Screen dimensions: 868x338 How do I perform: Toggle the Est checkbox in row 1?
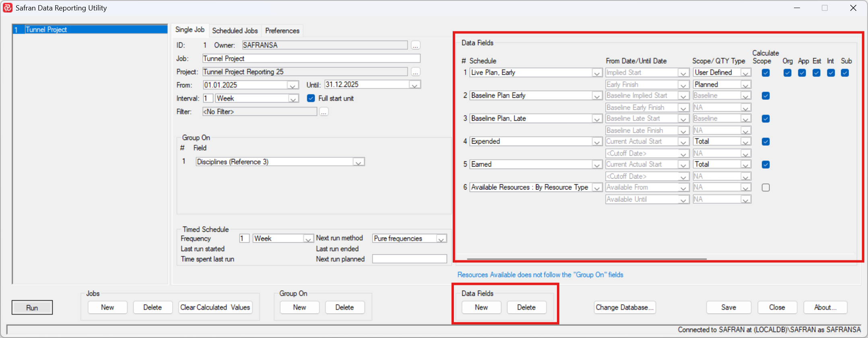tap(816, 73)
